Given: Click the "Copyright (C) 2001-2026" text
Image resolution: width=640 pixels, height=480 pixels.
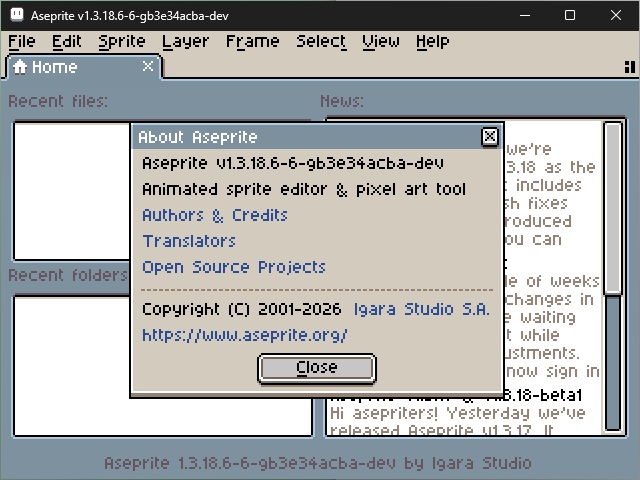Looking at the screenshot, I should coord(241,309).
